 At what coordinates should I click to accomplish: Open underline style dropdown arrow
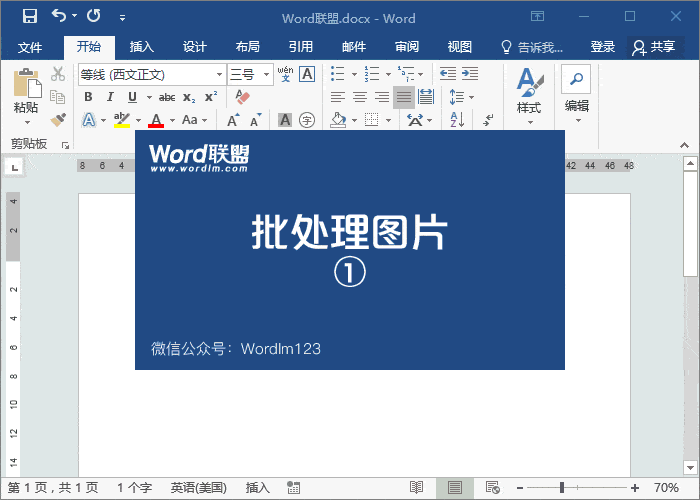(x=149, y=97)
